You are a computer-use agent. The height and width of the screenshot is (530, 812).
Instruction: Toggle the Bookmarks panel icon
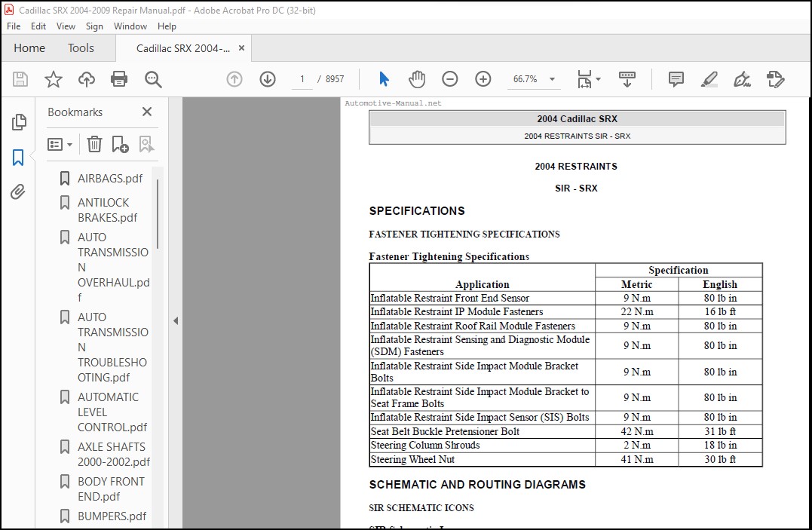point(18,158)
